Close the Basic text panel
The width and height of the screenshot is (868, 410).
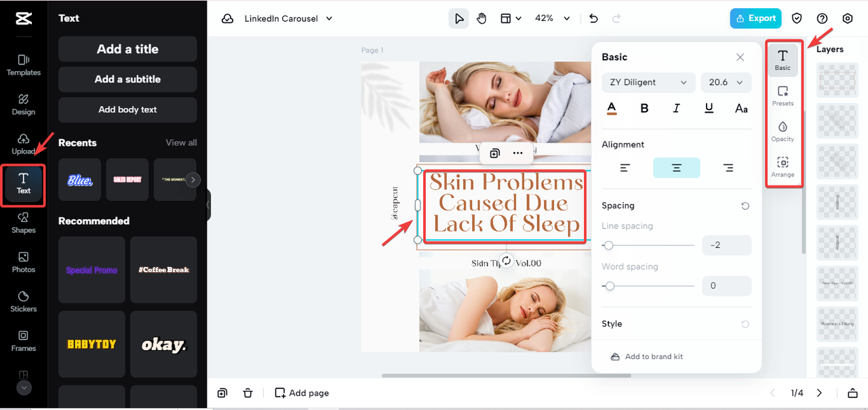tap(741, 57)
